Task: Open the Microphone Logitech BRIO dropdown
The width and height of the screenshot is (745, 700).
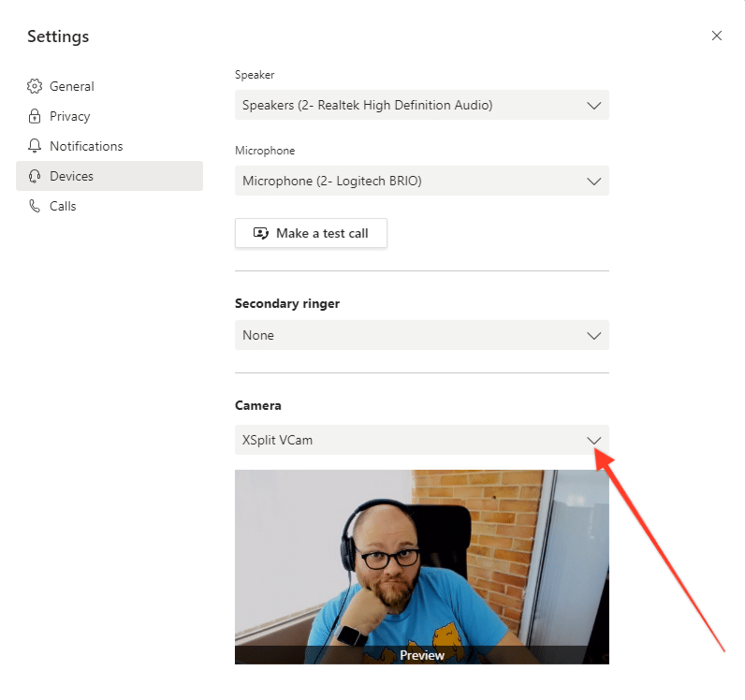Action: click(x=422, y=181)
